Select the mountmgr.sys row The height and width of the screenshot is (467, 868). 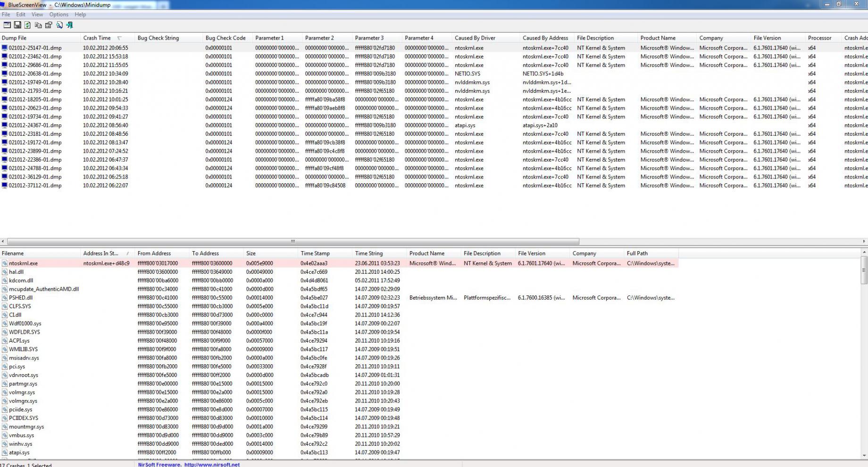[339, 427]
